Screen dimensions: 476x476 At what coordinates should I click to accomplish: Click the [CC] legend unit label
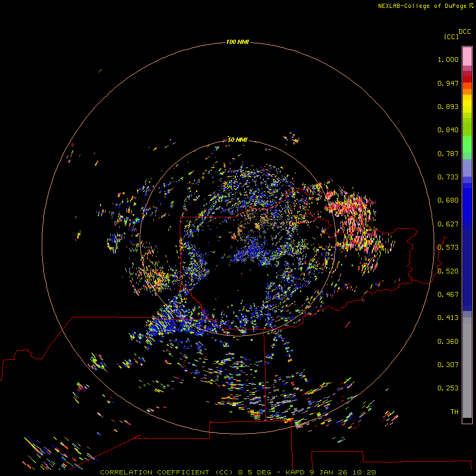coord(451,36)
